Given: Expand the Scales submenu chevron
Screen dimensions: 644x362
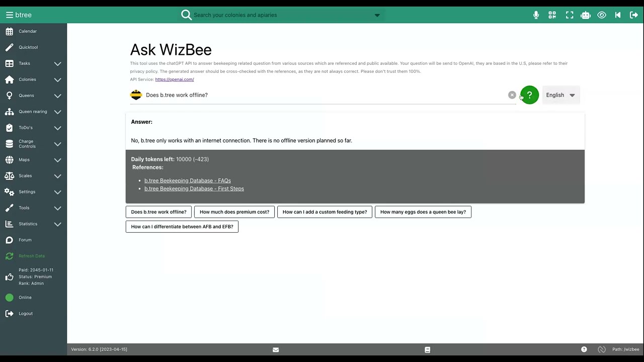Looking at the screenshot, I should (58, 176).
